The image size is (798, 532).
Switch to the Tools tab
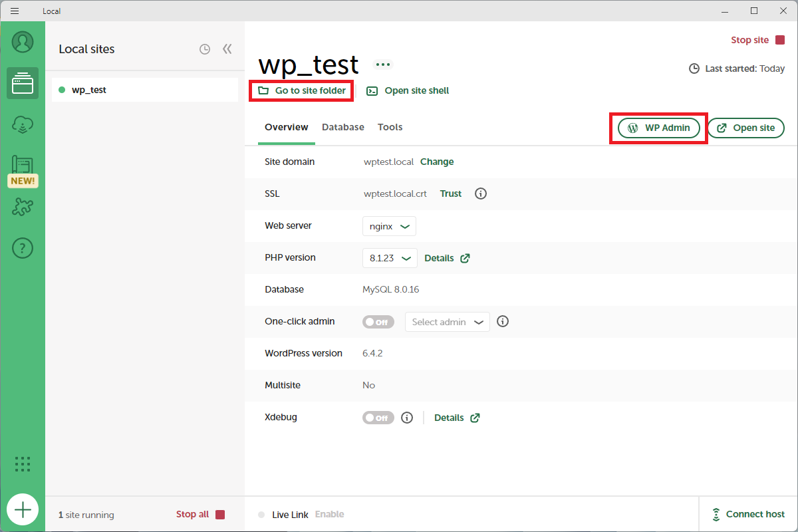pyautogui.click(x=390, y=127)
